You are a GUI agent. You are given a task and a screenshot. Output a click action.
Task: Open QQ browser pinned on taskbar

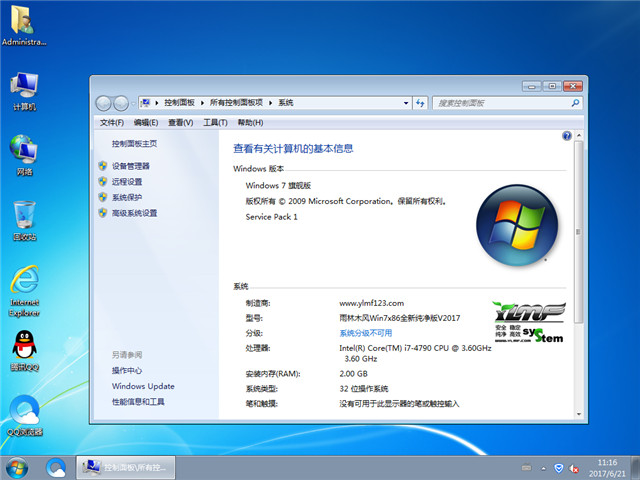(56, 468)
